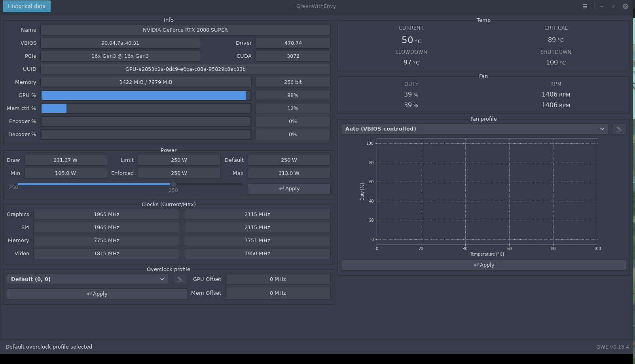Click the Apply icon under the Overclock profile
The image size is (635, 364).
point(97,294)
